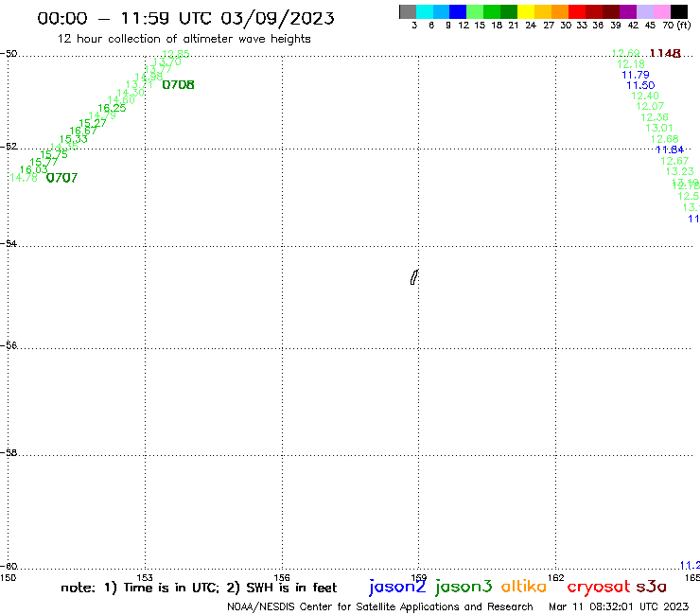Viewport: 700px width, 615px height.
Task: Click the -54 latitude axis label
Action: [9, 244]
